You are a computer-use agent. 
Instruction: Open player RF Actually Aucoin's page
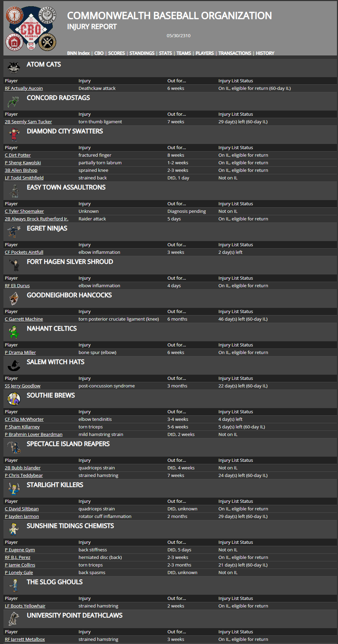24,89
